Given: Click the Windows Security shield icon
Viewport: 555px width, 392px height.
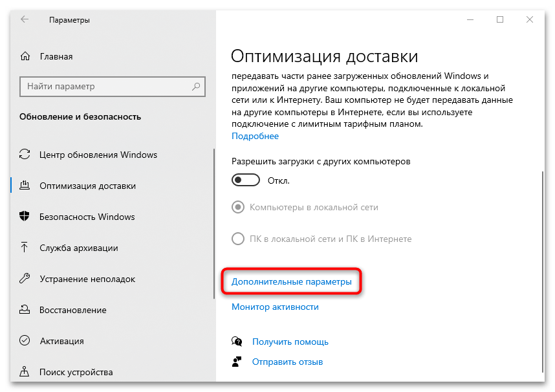Looking at the screenshot, I should (25, 217).
